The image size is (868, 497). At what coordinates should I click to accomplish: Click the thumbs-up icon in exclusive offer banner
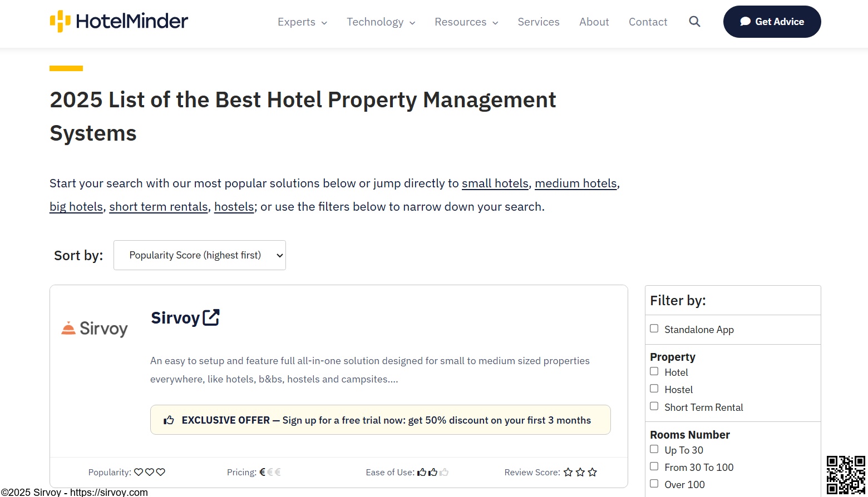pos(169,420)
